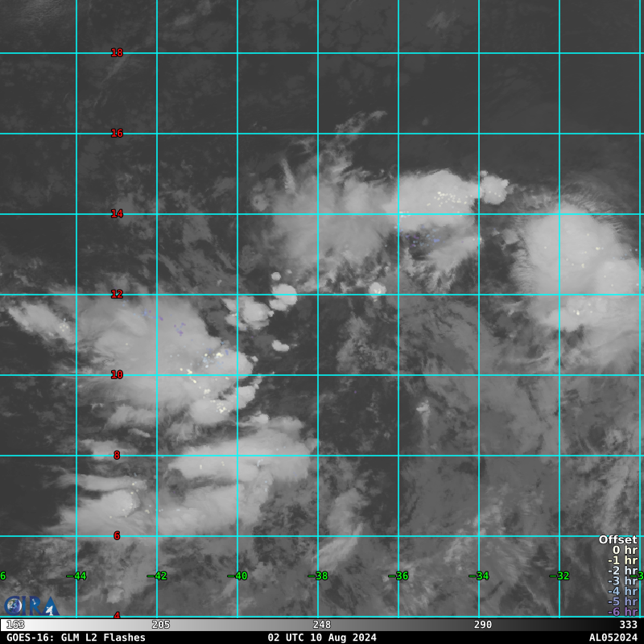This screenshot has height=644, width=644.
Task: Click the -44 longitude label
Action: tap(76, 576)
